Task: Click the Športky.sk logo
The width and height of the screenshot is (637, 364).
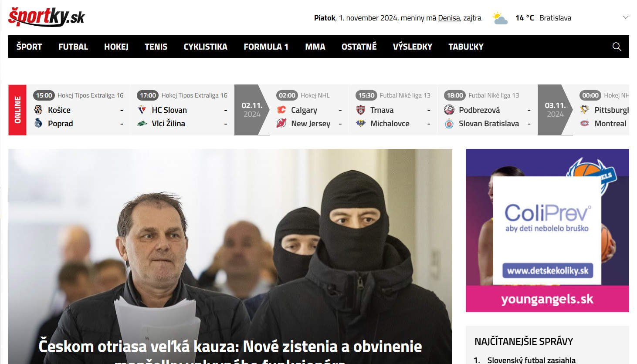Action: click(46, 17)
